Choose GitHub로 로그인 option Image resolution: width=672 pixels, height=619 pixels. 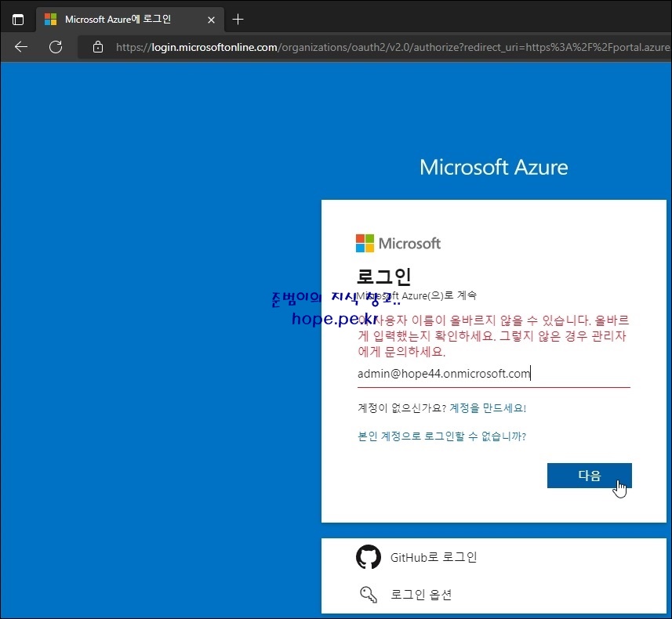click(x=494, y=557)
